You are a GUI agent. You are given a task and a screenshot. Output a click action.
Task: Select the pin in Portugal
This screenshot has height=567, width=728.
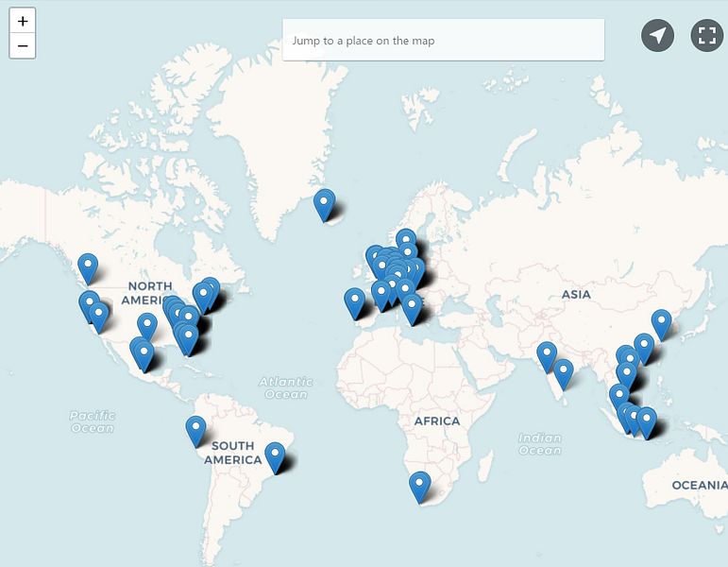[x=355, y=303]
